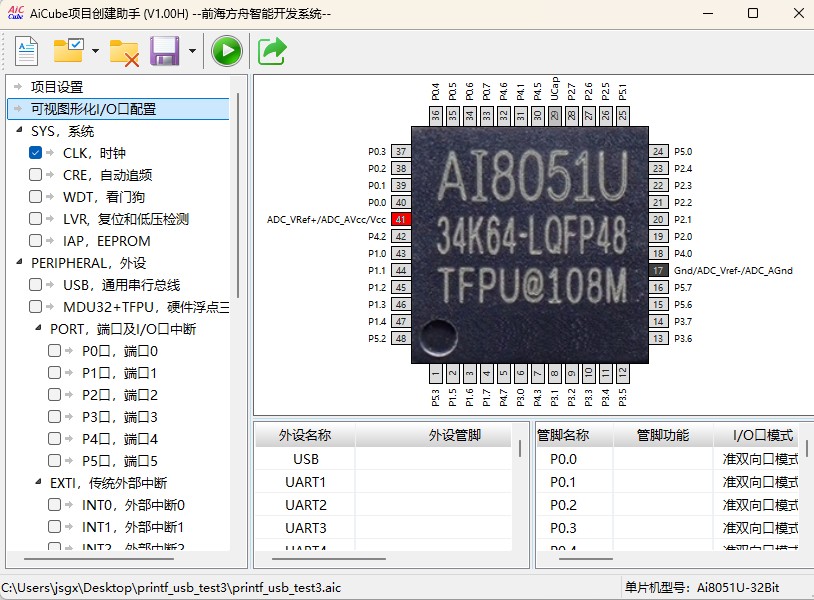This screenshot has width=814, height=600.
Task: Open the dropdown arrow beside save icon
Action: click(x=193, y=51)
